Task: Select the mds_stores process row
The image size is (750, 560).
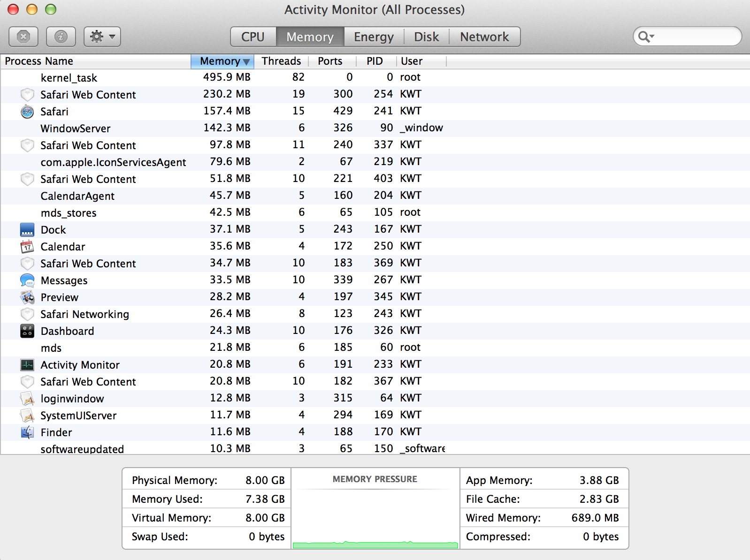Action: coord(375,212)
